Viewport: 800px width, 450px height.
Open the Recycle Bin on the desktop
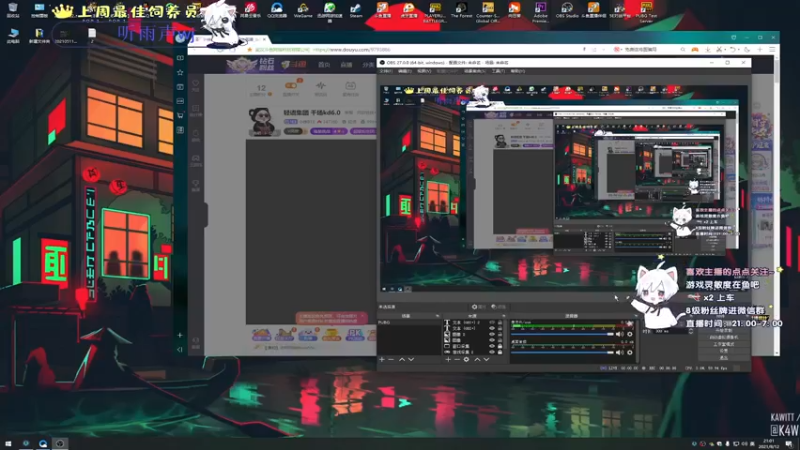[13, 10]
